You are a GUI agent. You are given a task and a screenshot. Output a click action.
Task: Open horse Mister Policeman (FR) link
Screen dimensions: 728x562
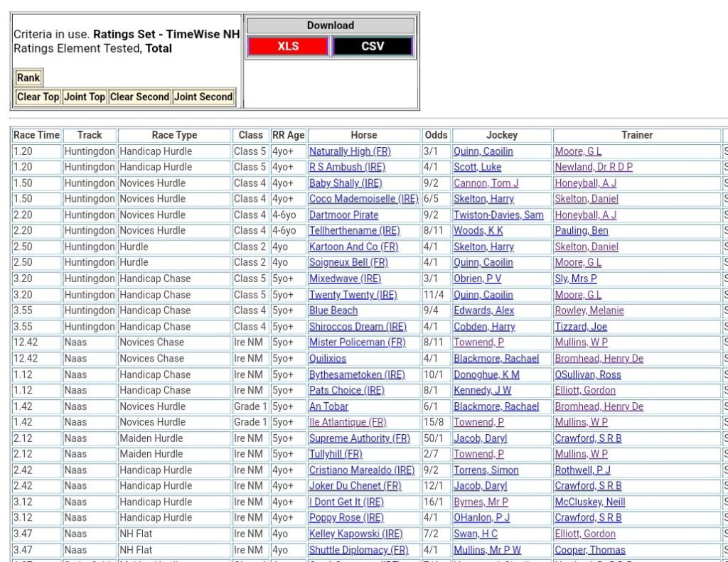coord(357,342)
